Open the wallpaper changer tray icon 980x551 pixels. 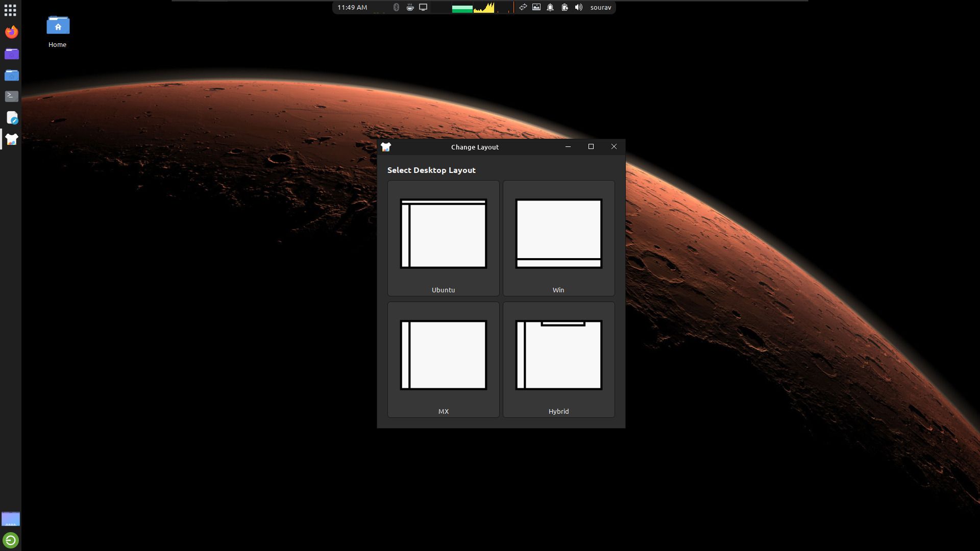(x=536, y=7)
